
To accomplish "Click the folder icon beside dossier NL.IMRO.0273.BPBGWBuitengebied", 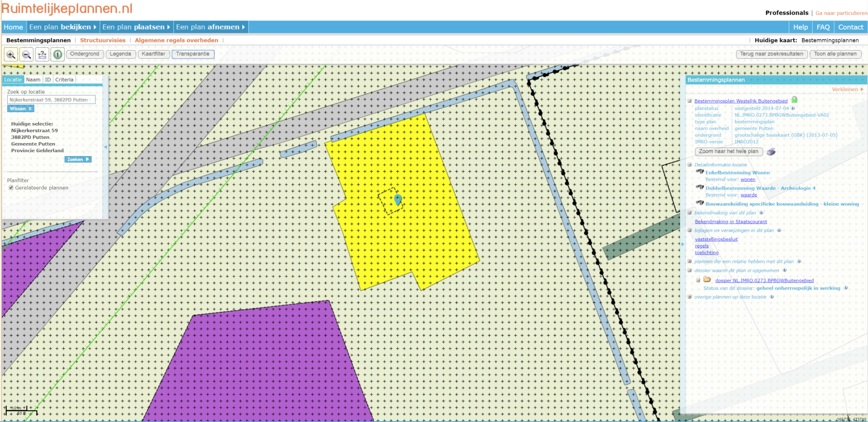I will [707, 280].
